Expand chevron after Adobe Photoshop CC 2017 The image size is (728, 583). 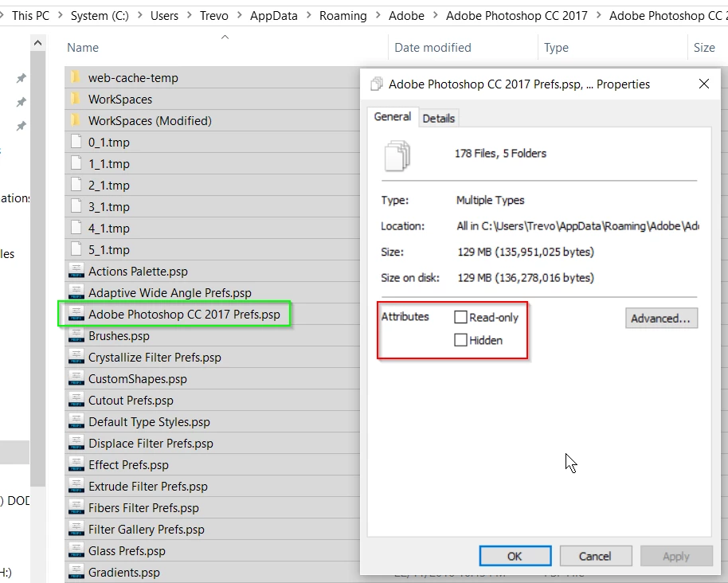(x=598, y=15)
